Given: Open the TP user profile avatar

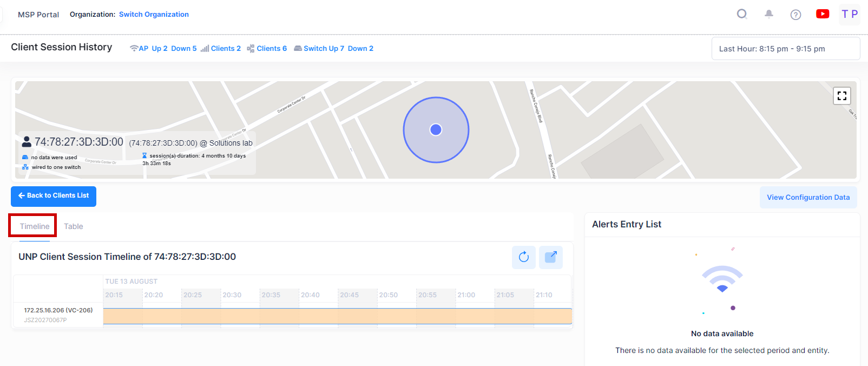Looking at the screenshot, I should click(849, 14).
